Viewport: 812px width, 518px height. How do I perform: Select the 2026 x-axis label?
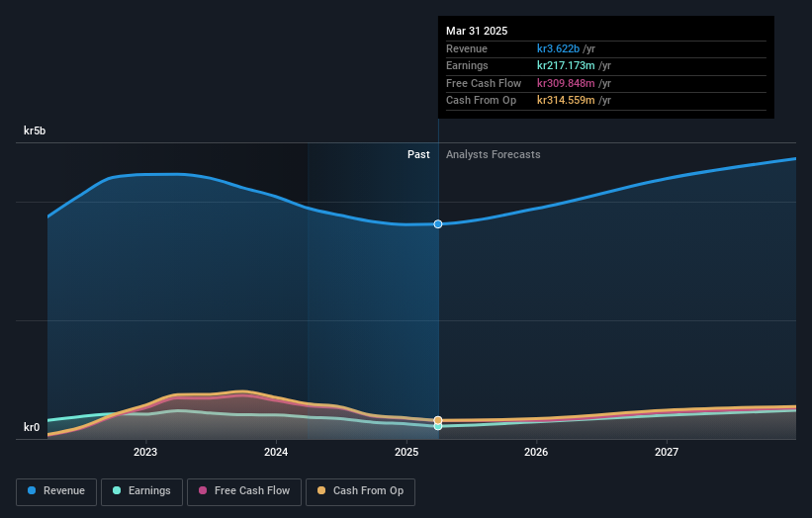[536, 453]
